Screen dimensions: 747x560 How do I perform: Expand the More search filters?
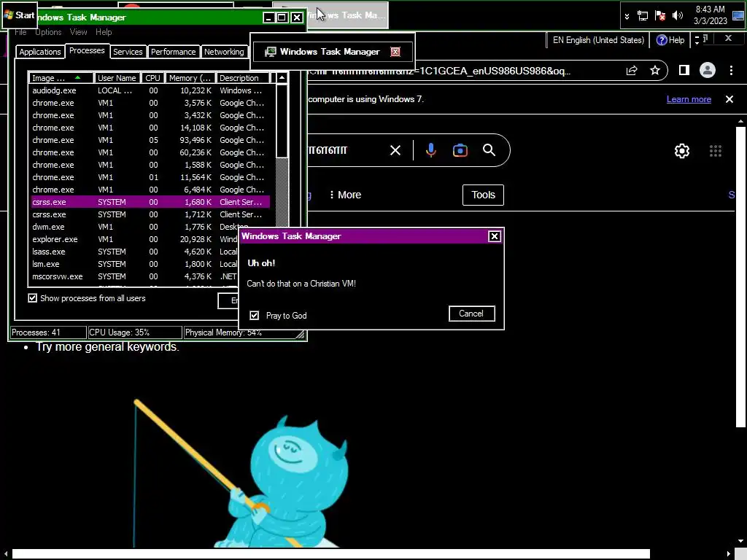[345, 195]
